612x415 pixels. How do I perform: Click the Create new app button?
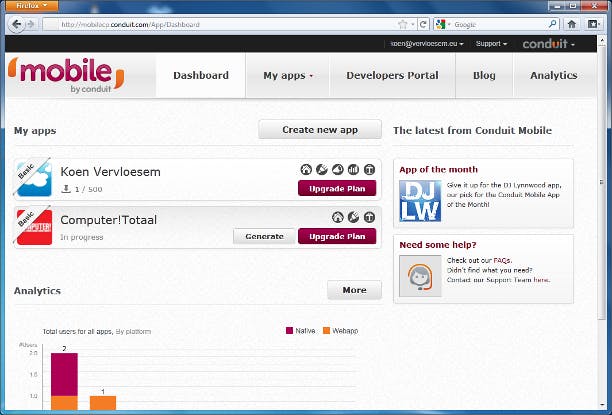pyautogui.click(x=320, y=130)
